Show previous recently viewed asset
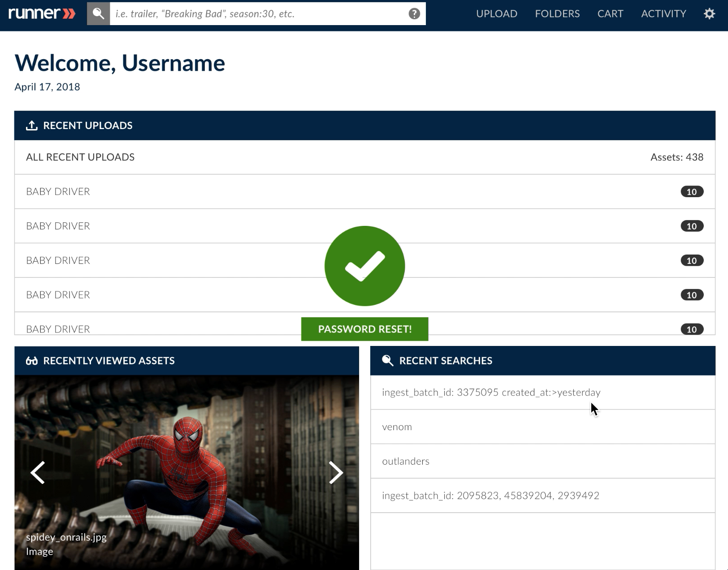Image resolution: width=728 pixels, height=570 pixels. point(38,472)
